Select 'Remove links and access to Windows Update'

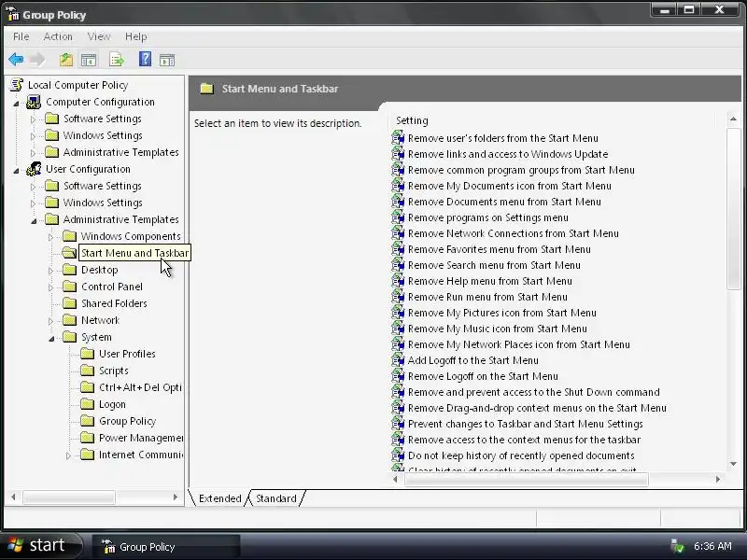(508, 154)
